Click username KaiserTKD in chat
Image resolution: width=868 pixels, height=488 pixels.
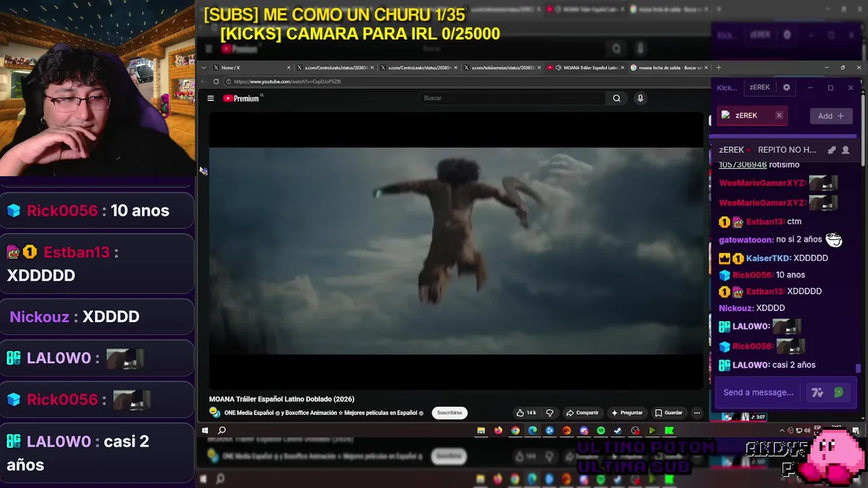click(768, 258)
